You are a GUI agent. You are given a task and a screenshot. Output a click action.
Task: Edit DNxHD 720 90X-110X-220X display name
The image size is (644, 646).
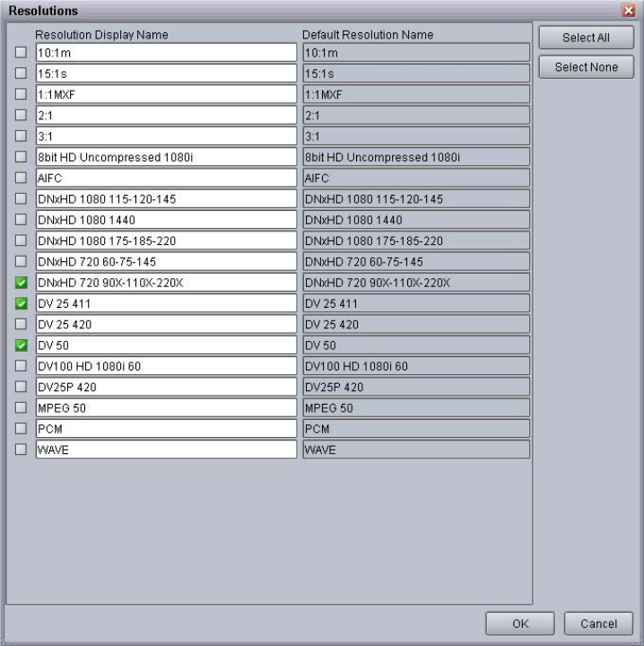coord(166,283)
